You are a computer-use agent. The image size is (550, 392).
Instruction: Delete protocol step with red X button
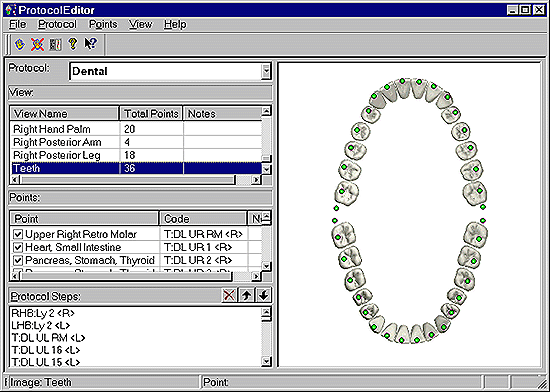[x=229, y=295]
